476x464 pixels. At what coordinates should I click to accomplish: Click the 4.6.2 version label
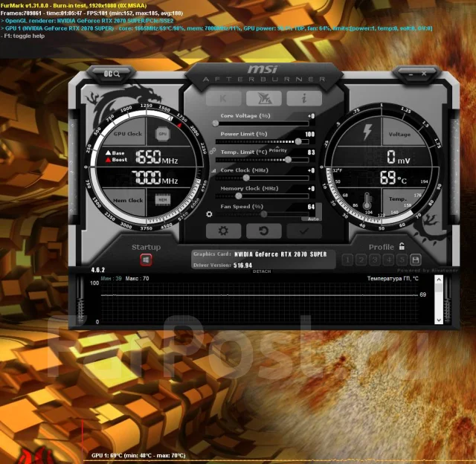(x=97, y=270)
